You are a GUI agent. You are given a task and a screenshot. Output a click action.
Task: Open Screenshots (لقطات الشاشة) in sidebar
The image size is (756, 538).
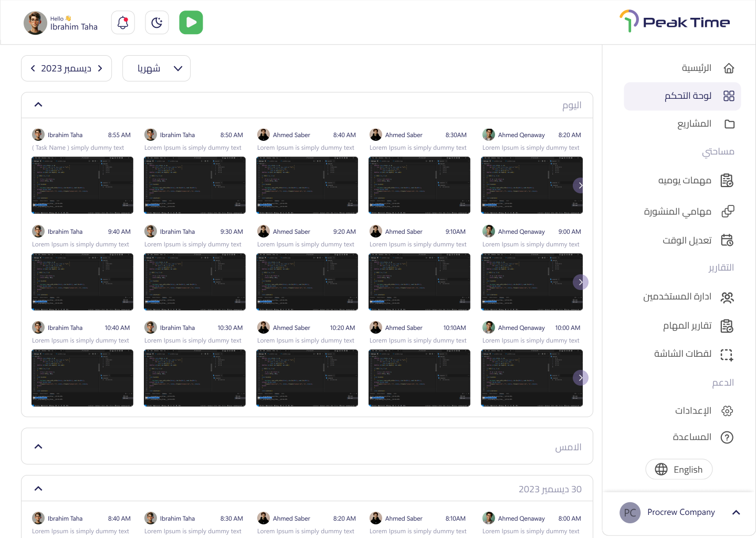point(693,355)
